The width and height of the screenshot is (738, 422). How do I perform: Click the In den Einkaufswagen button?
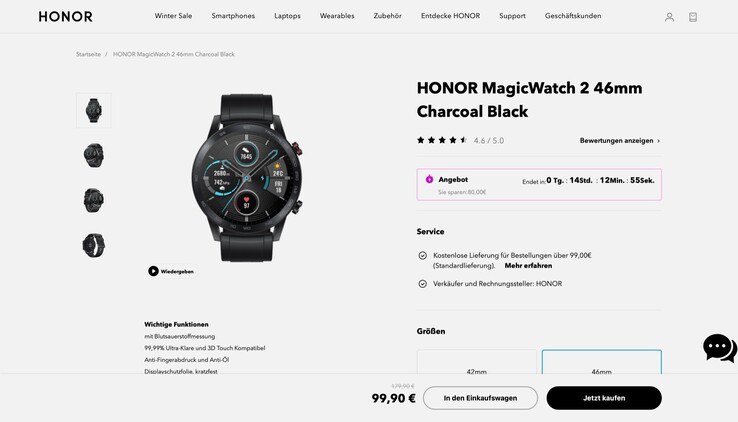point(480,398)
